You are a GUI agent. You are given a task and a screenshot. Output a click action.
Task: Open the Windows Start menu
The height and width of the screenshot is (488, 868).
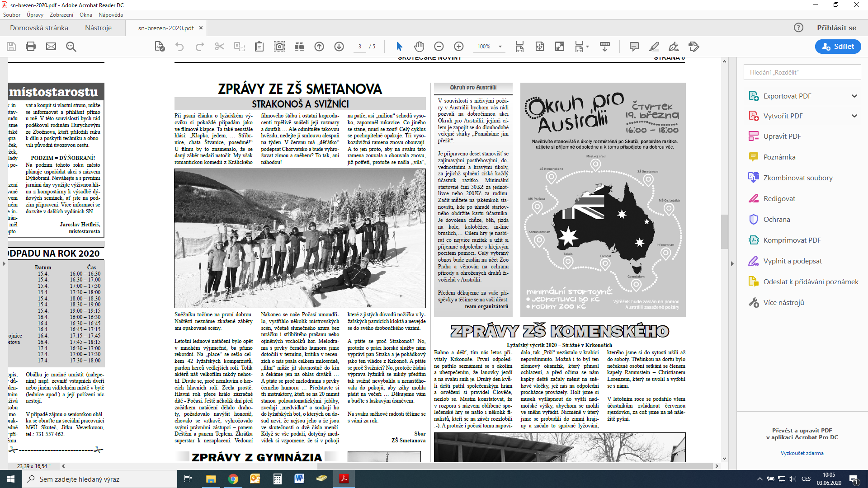(11, 479)
